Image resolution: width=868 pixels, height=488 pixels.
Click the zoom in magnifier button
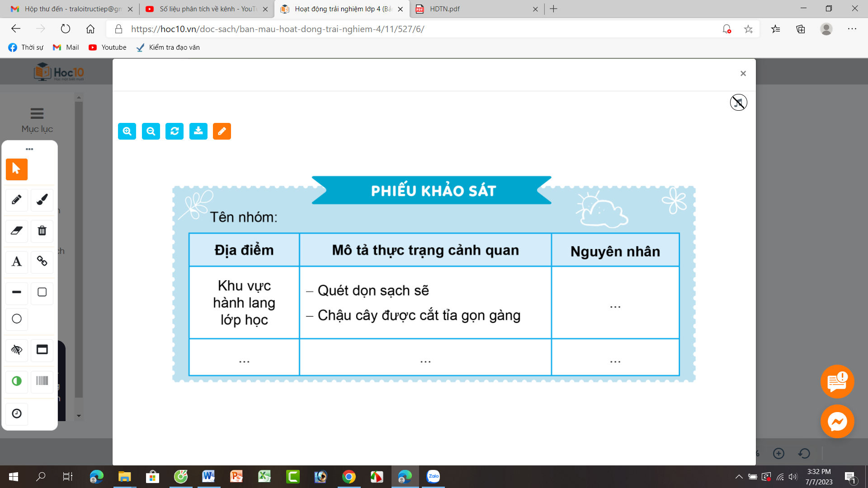coord(127,131)
